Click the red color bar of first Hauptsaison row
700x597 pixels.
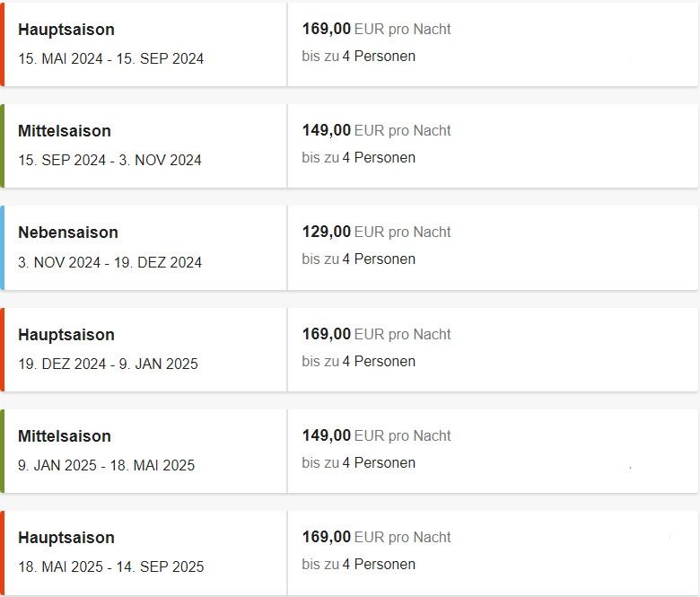[x=2, y=45]
